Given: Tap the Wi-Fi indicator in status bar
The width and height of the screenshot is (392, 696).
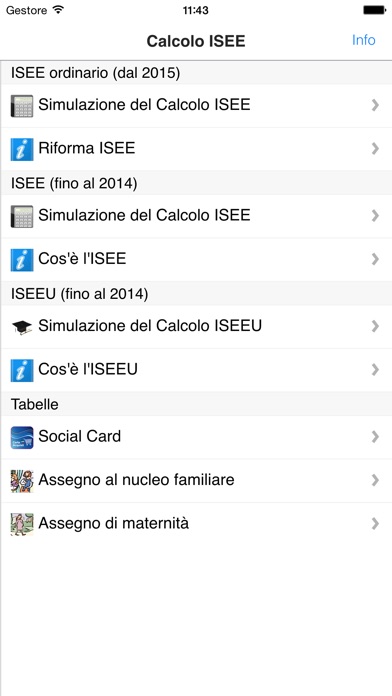Looking at the screenshot, I should (x=58, y=10).
